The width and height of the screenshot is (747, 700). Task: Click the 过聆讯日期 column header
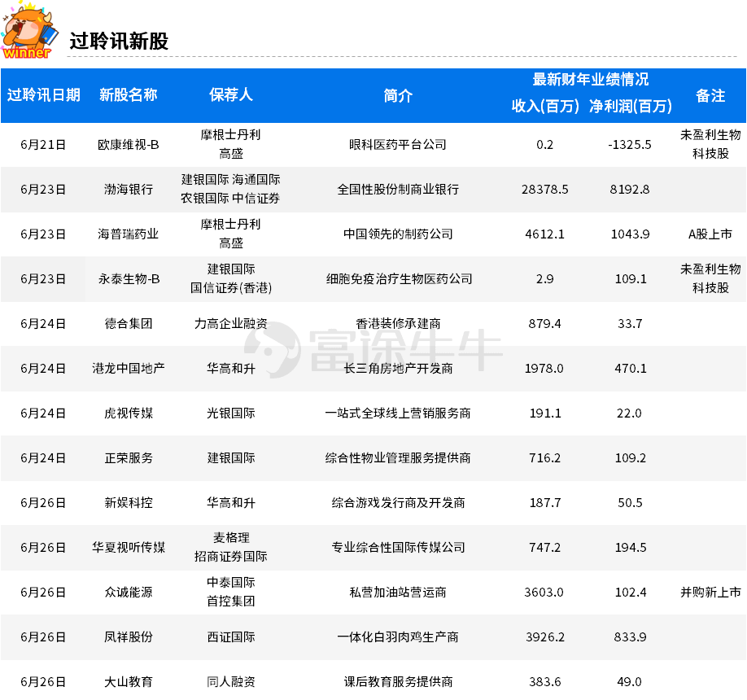click(x=43, y=95)
